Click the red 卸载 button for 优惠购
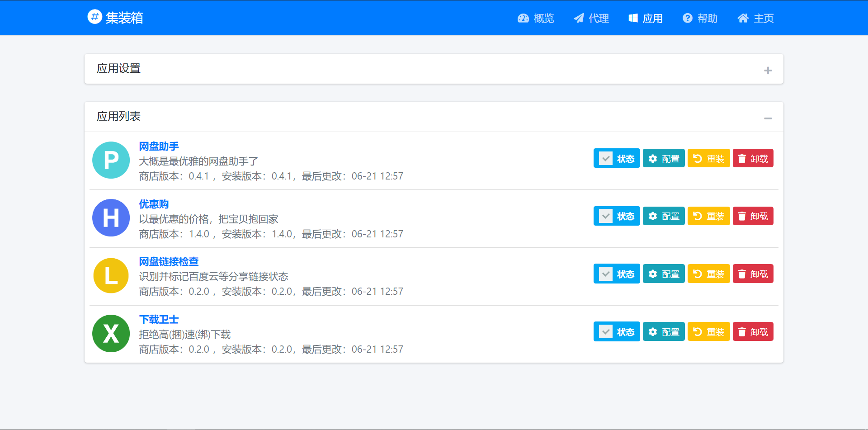868x430 pixels. [x=753, y=216]
